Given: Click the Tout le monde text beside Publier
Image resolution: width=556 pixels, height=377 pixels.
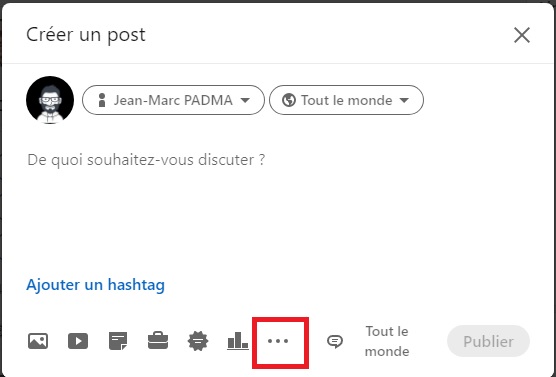Looking at the screenshot, I should click(x=387, y=341).
